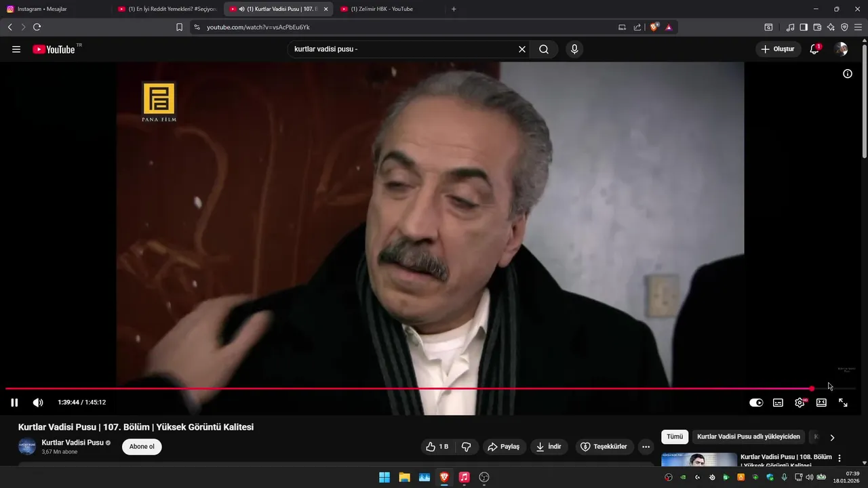Open options for 108. Bölüm suggested video
This screenshot has width=868, height=488.
840,459
